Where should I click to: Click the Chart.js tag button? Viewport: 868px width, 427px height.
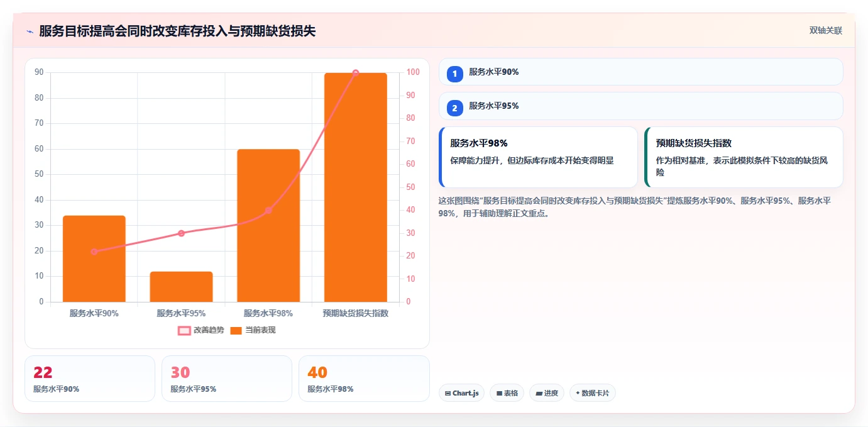461,393
